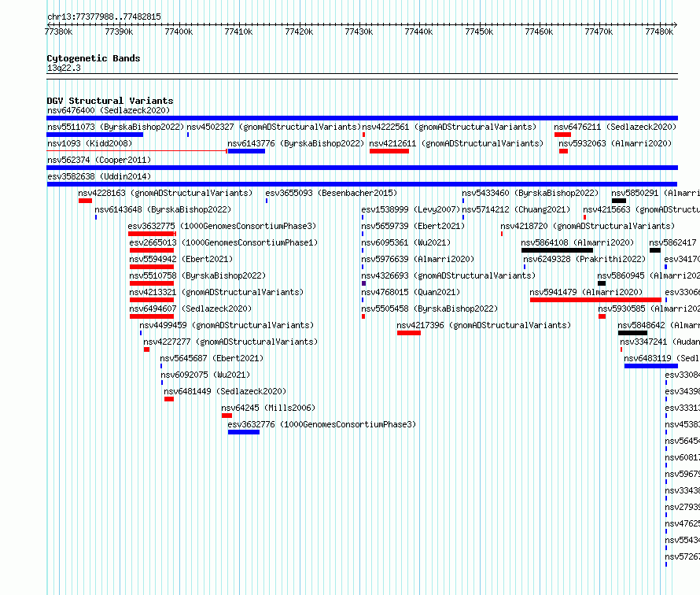Click nsv6095361 (Wu2021) label
Image resolution: width=700 pixels, height=595 pixels.
click(407, 242)
